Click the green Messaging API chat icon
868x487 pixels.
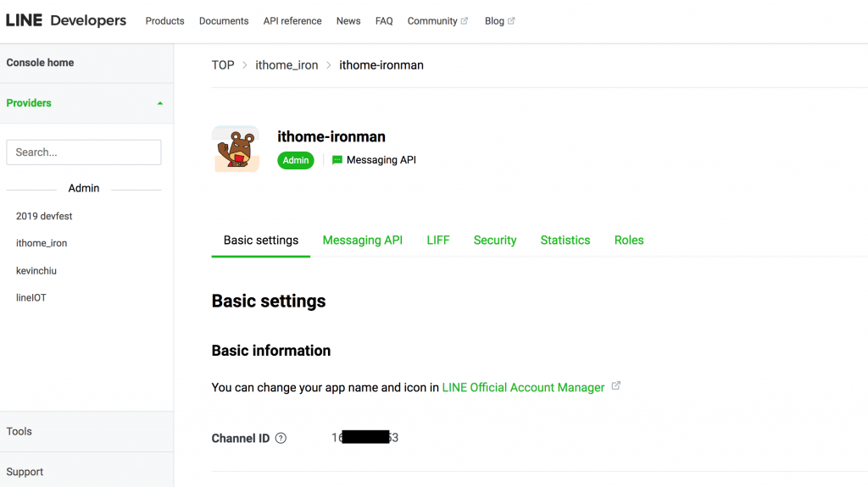(337, 160)
